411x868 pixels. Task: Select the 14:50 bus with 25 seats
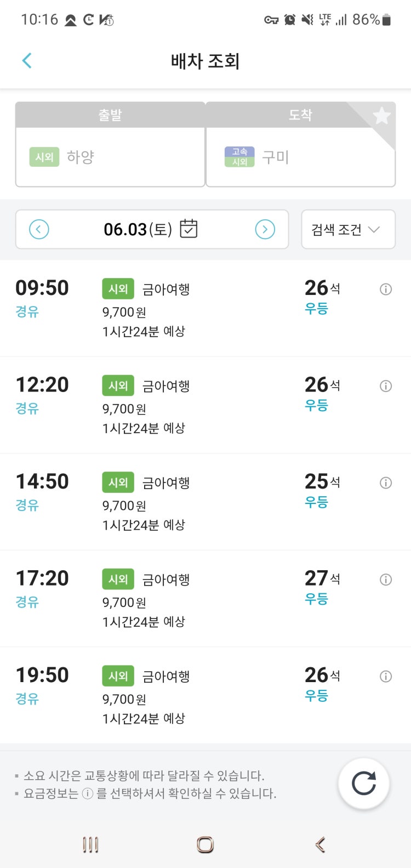click(x=206, y=502)
